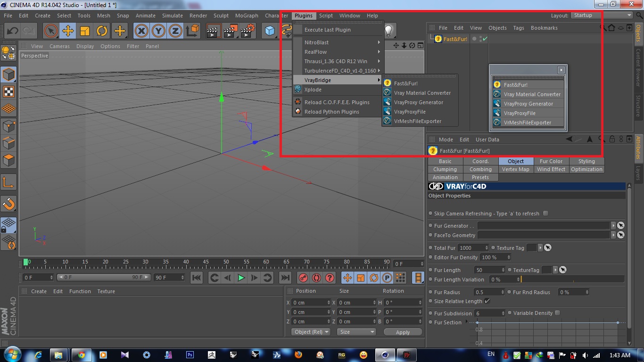The width and height of the screenshot is (644, 362).
Task: Open the Clumping tab
Action: (445, 169)
